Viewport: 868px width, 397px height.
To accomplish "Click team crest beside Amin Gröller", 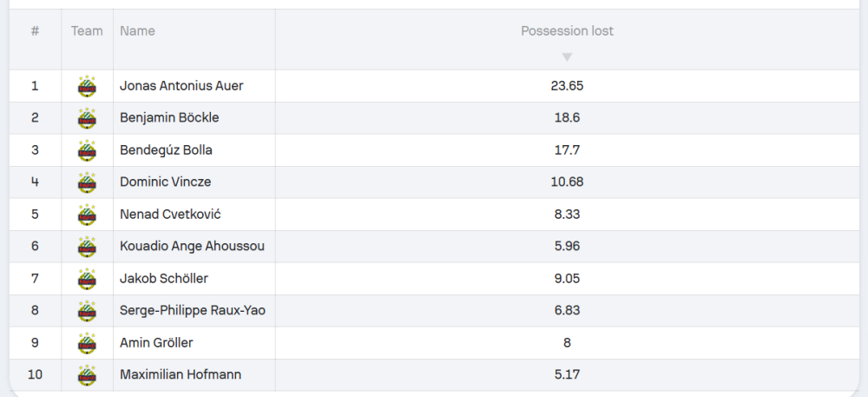I will click(87, 343).
